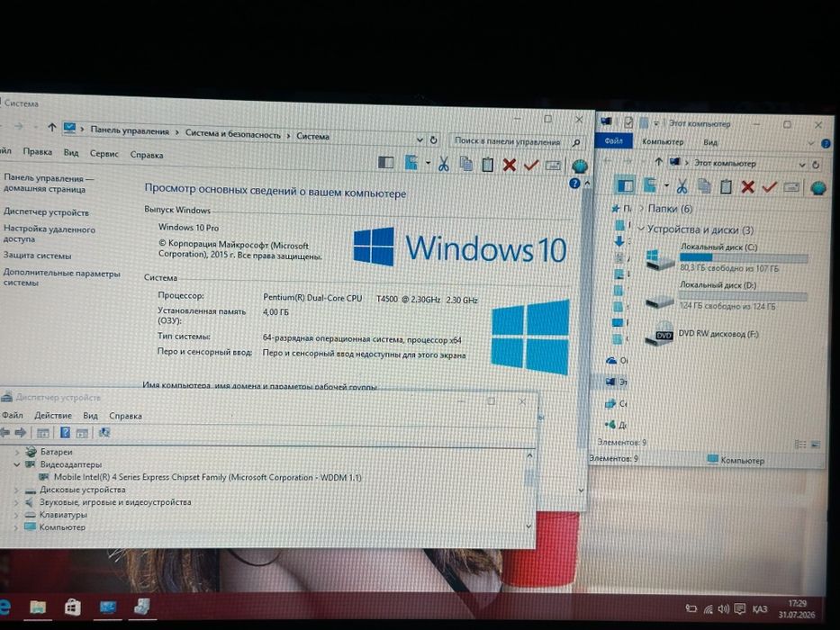Click the Copy icon in System window toolbar
This screenshot has height=630, width=840.
pyautogui.click(x=466, y=164)
